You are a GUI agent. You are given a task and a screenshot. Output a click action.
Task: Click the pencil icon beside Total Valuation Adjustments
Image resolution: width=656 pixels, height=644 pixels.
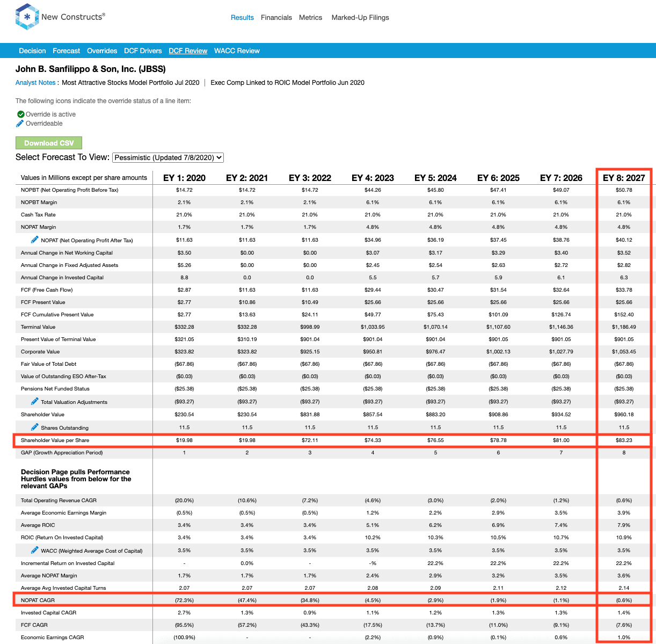click(35, 401)
